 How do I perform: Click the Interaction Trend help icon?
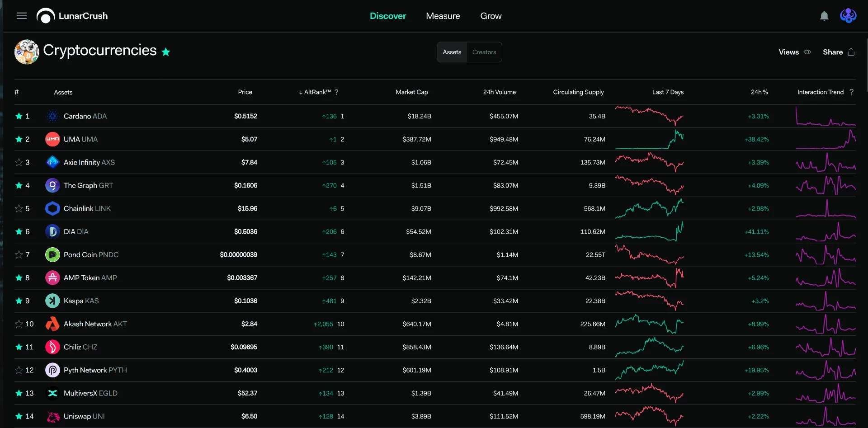click(852, 92)
